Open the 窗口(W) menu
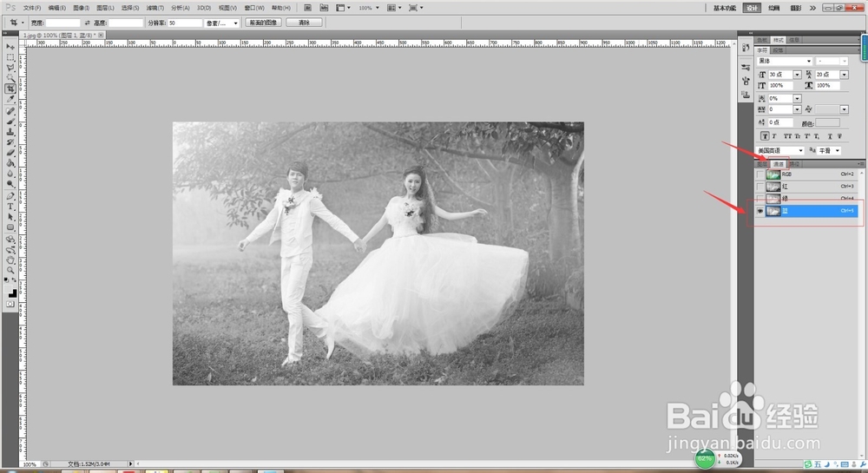 (x=254, y=8)
